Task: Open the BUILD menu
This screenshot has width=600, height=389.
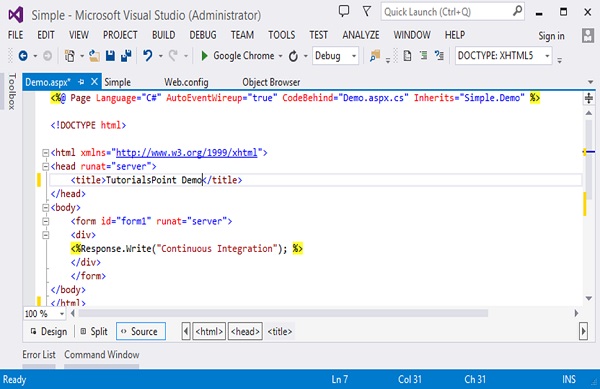Action: pos(163,35)
